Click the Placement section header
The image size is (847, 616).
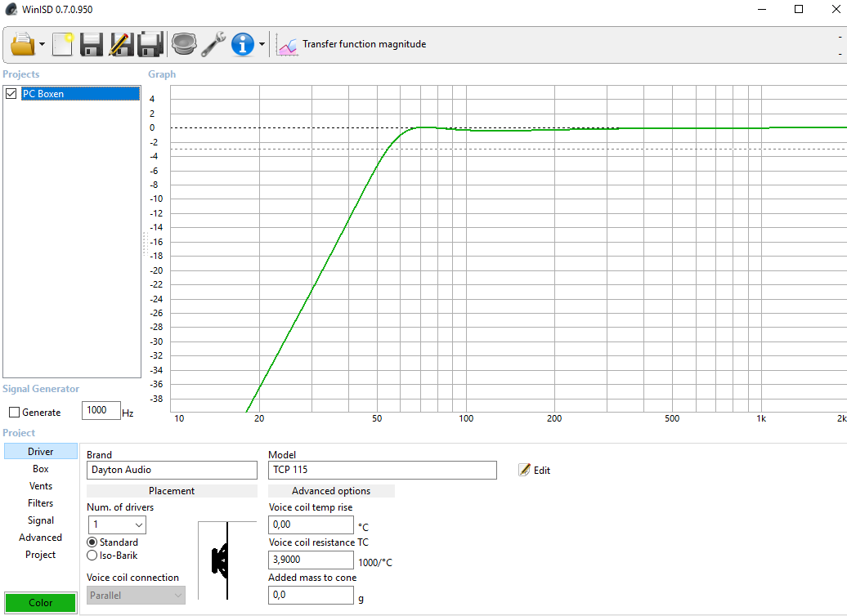pos(172,491)
